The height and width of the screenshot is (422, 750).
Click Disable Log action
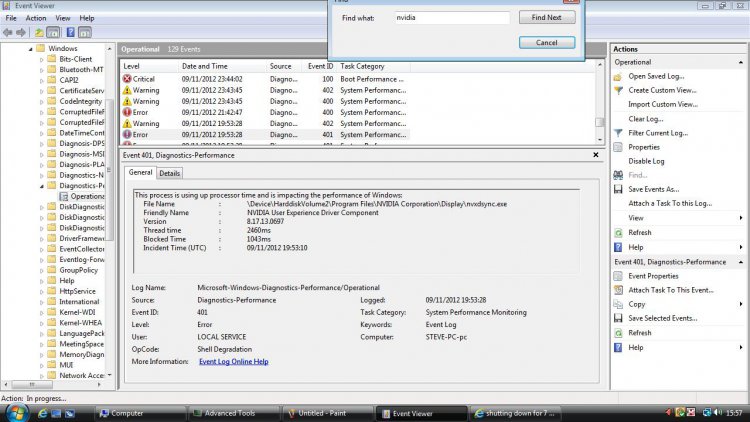[x=646, y=161]
